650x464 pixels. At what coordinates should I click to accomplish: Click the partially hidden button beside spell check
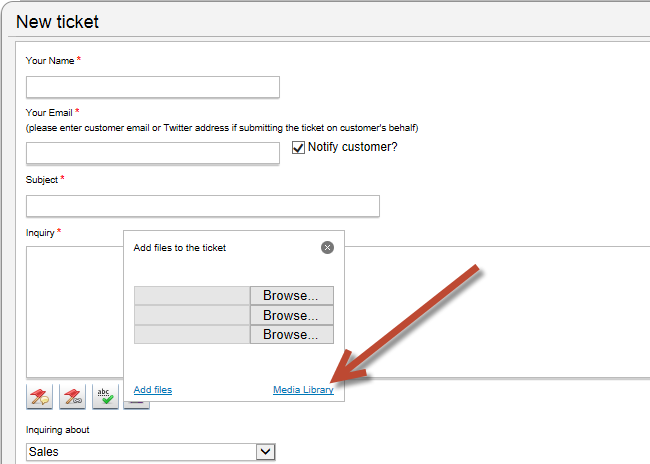point(138,404)
